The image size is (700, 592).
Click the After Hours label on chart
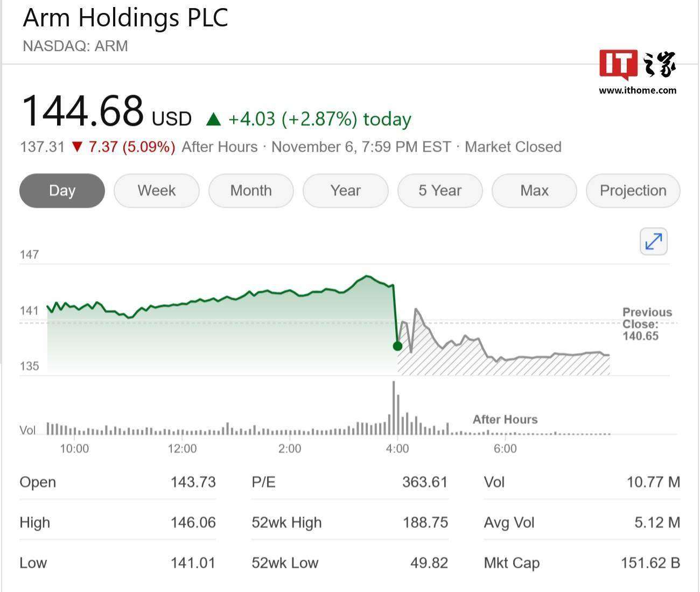505,420
